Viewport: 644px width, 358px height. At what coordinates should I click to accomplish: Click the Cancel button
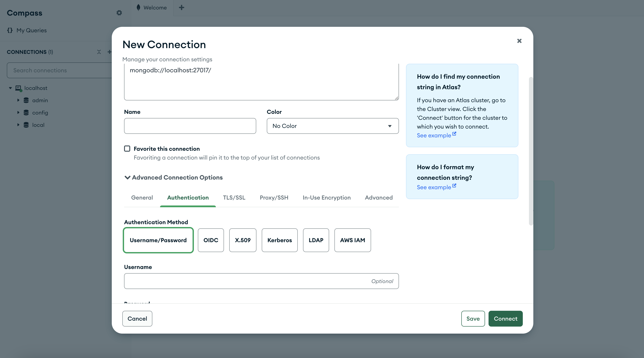[137, 318]
